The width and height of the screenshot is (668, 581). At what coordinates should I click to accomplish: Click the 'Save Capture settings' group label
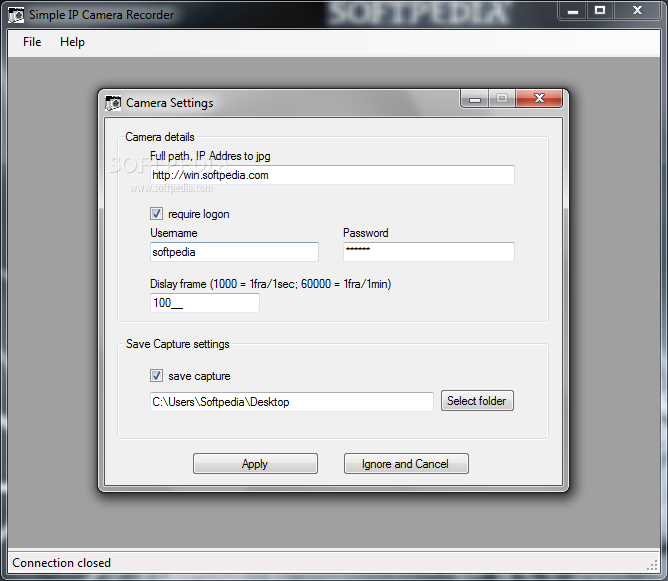(178, 344)
